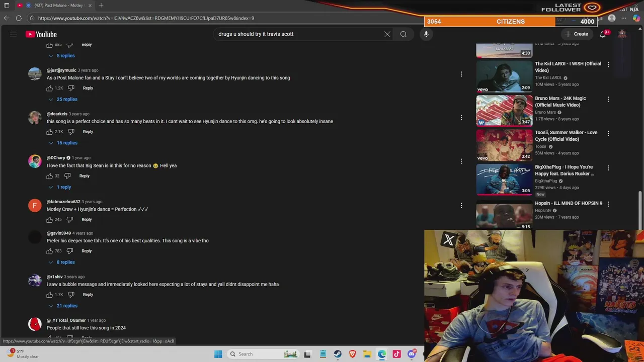This screenshot has height=362, width=644.
Task: Click the Windows taskbar Search box
Action: pos(263,354)
